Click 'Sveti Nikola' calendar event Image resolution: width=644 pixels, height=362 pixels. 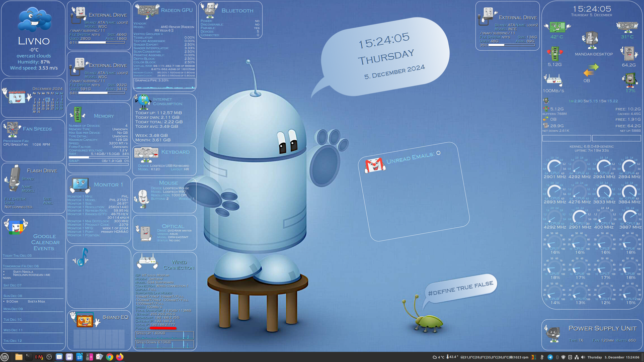(23, 271)
